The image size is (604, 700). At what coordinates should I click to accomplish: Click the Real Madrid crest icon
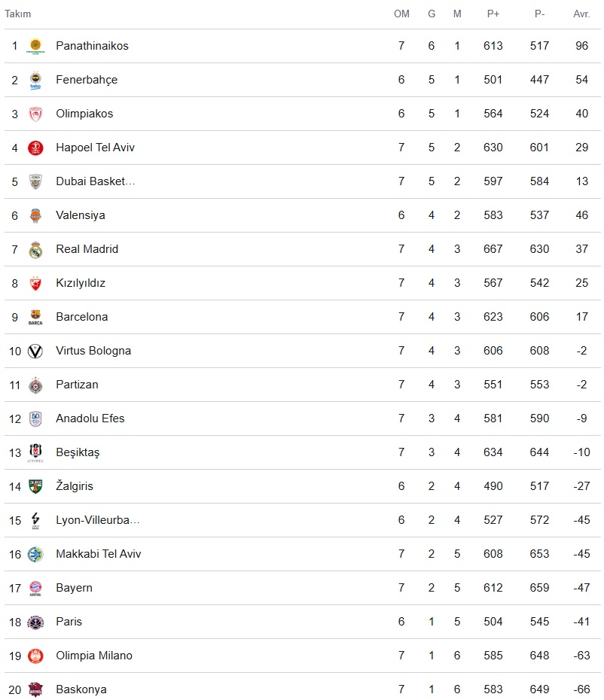(x=35, y=250)
